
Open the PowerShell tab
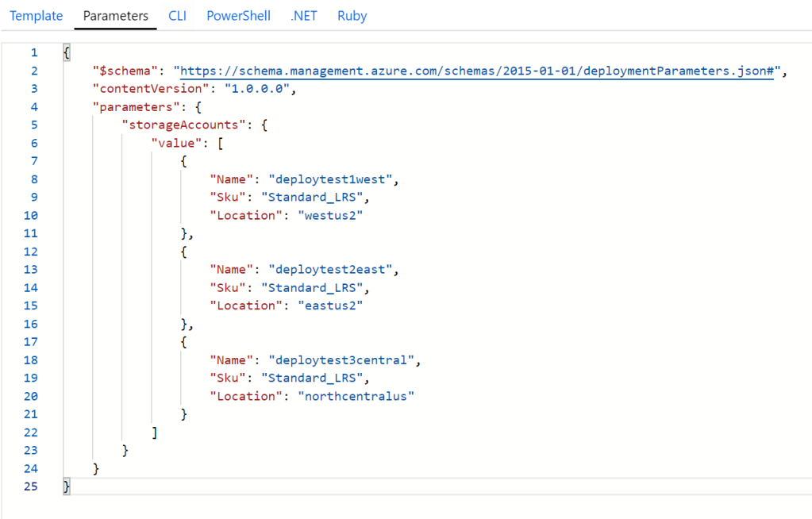[x=238, y=16]
